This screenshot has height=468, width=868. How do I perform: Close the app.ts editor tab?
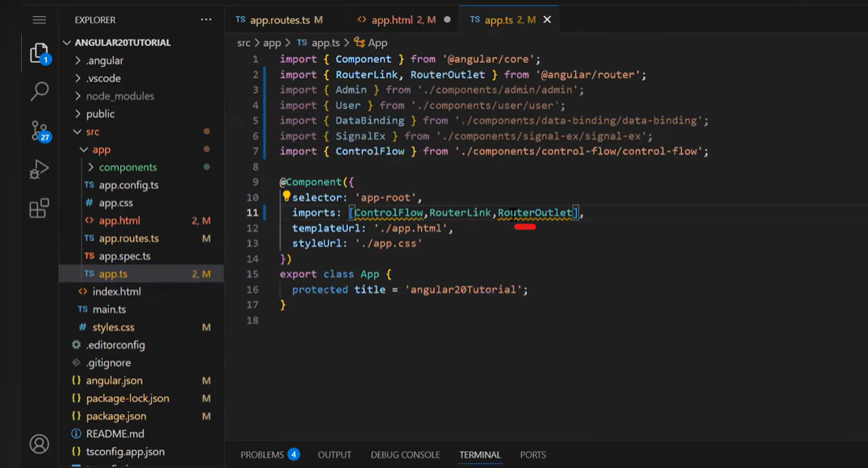click(x=547, y=19)
